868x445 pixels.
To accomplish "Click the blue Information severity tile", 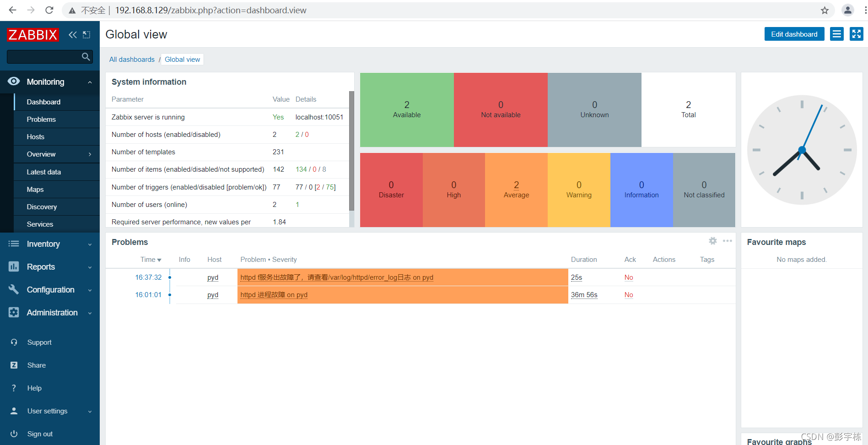I will pyautogui.click(x=642, y=190).
